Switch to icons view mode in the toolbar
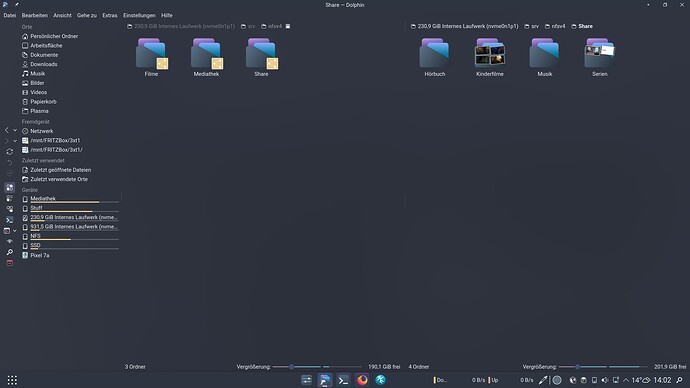The image size is (690, 388). (x=10, y=187)
